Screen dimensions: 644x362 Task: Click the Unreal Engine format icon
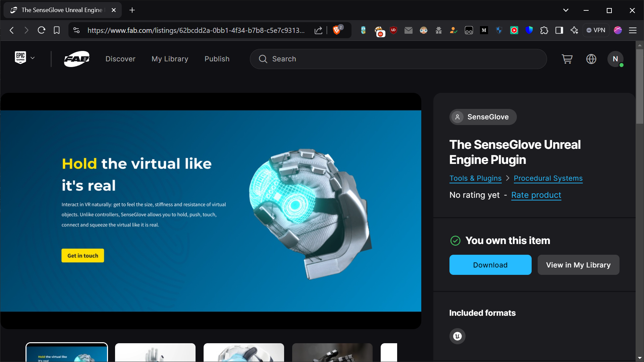(x=458, y=336)
